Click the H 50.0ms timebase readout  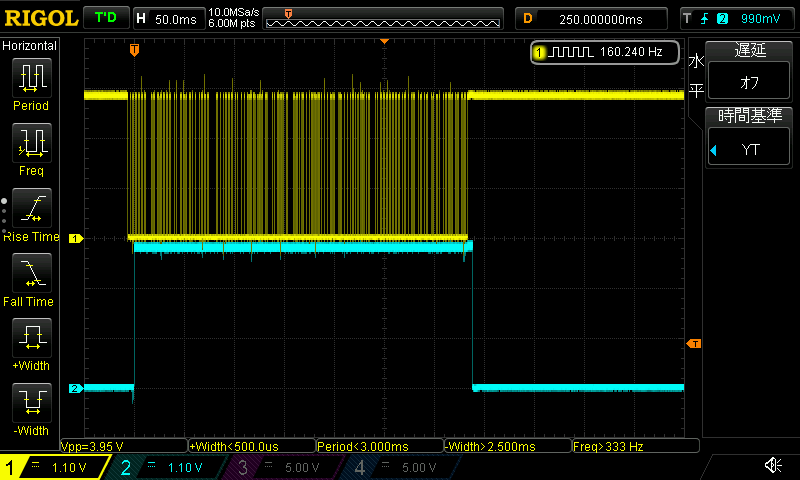[x=167, y=19]
